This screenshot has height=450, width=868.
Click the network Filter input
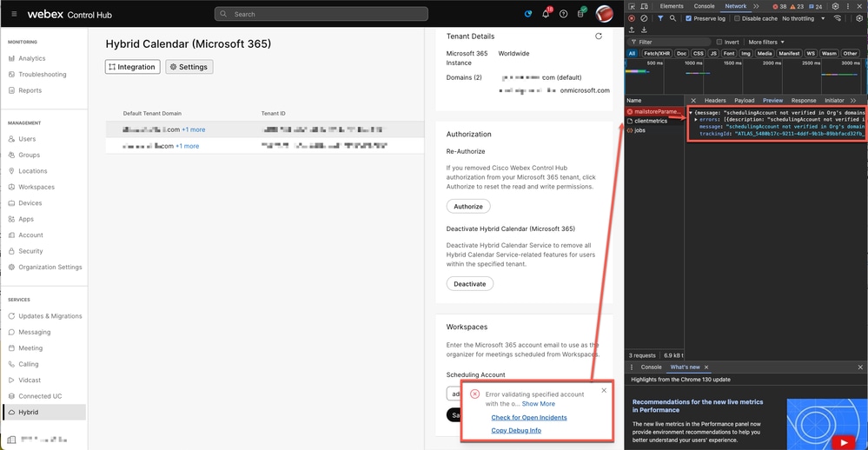[669, 42]
